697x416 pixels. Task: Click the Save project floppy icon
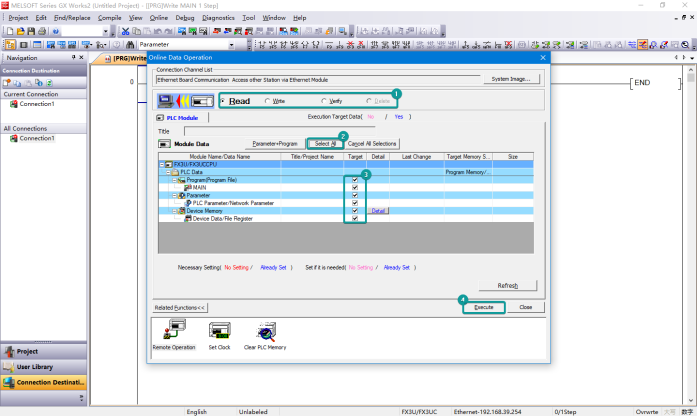pyautogui.click(x=31, y=32)
